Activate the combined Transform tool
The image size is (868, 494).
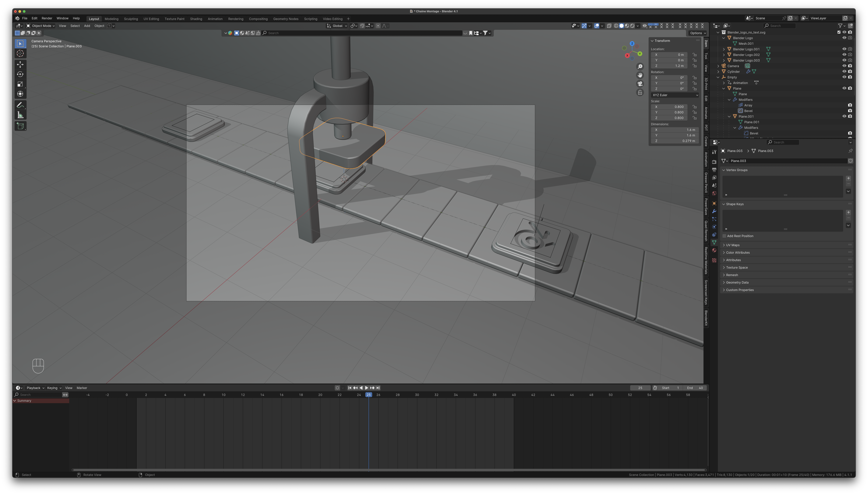(x=20, y=94)
